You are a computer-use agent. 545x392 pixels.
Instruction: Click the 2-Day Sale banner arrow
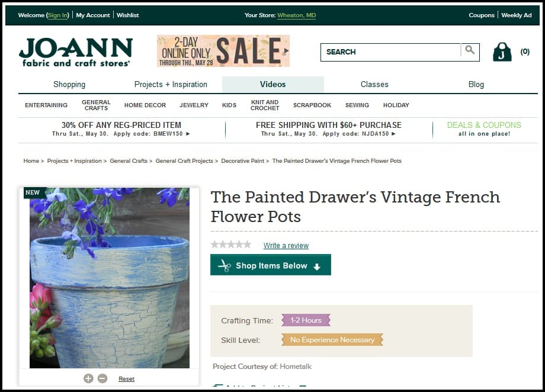286,51
